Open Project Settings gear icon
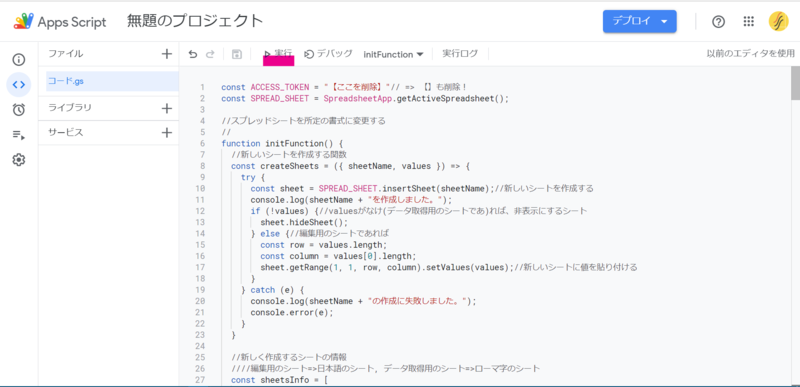Image resolution: width=800 pixels, height=387 pixels. pyautogui.click(x=19, y=160)
